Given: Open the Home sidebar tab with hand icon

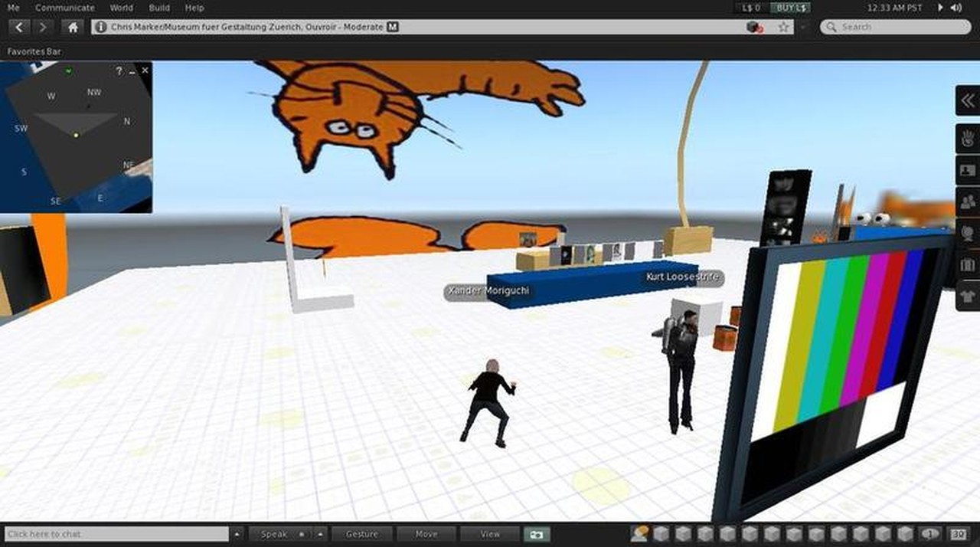Looking at the screenshot, I should (x=968, y=138).
